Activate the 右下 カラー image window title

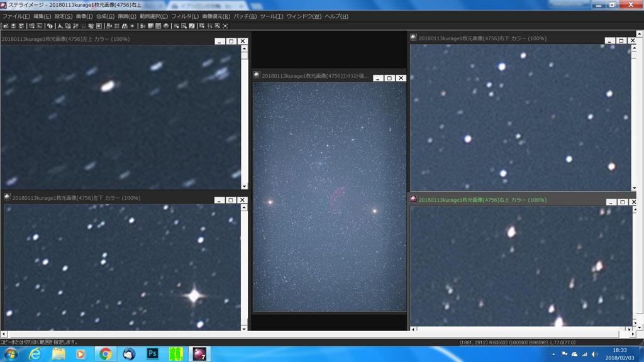(482, 38)
